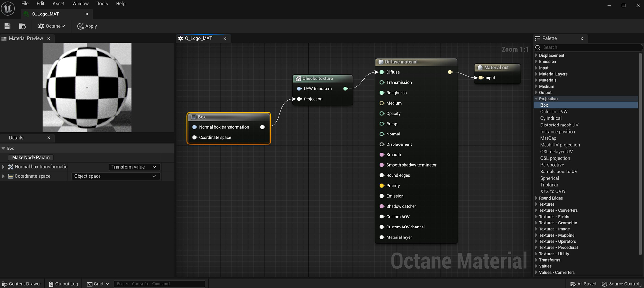Open the Output Log
644x288 pixels.
tap(63, 284)
